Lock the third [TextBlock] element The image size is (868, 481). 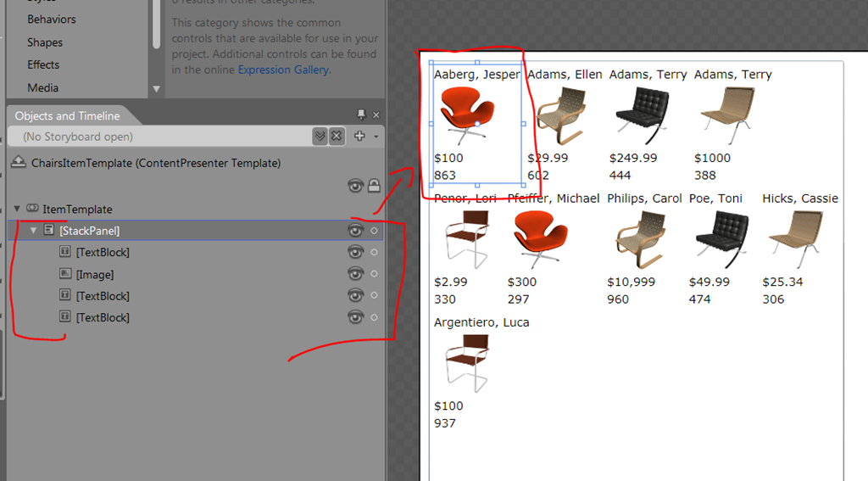[374, 317]
